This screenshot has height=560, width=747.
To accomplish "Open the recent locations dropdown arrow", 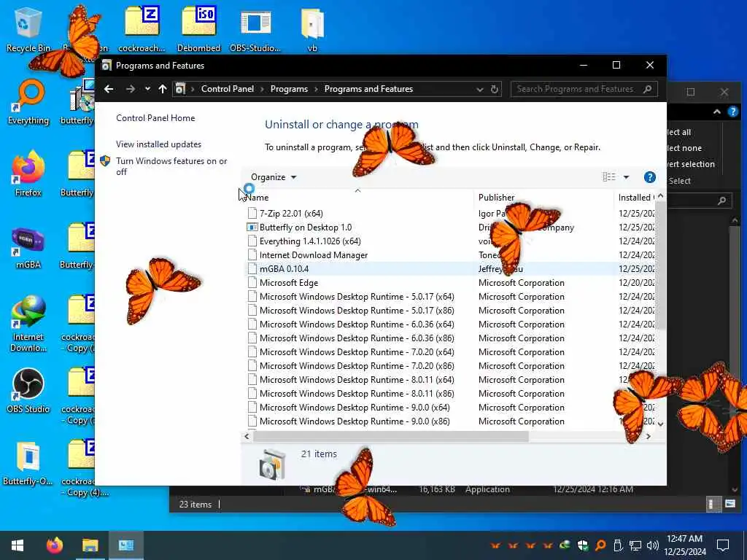I will [147, 89].
